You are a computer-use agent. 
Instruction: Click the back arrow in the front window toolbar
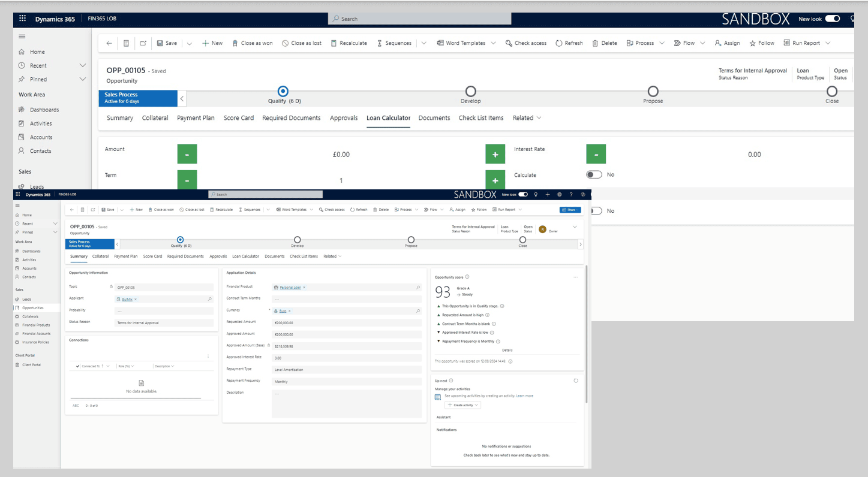point(72,210)
